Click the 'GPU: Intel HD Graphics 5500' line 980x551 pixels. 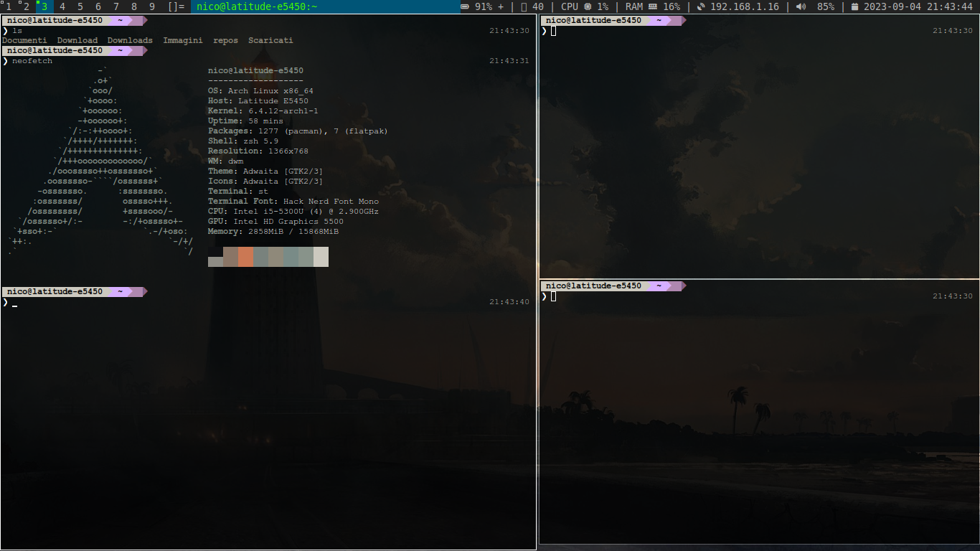click(275, 222)
